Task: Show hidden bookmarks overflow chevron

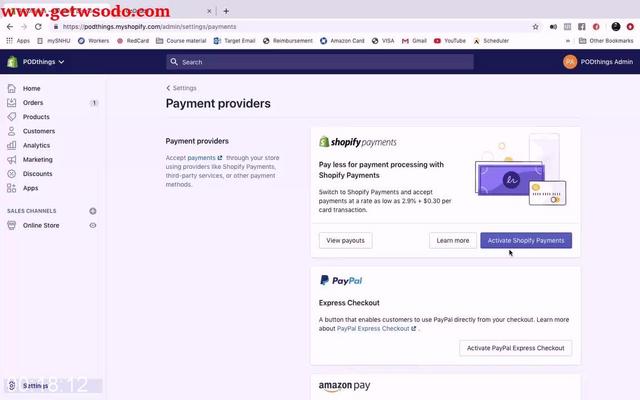Action: (568, 41)
